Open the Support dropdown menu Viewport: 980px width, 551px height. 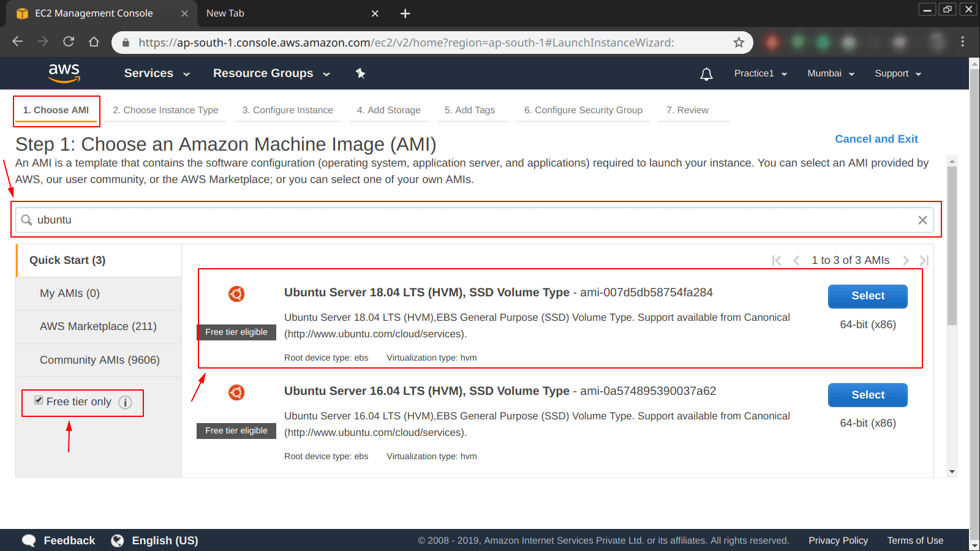click(898, 73)
